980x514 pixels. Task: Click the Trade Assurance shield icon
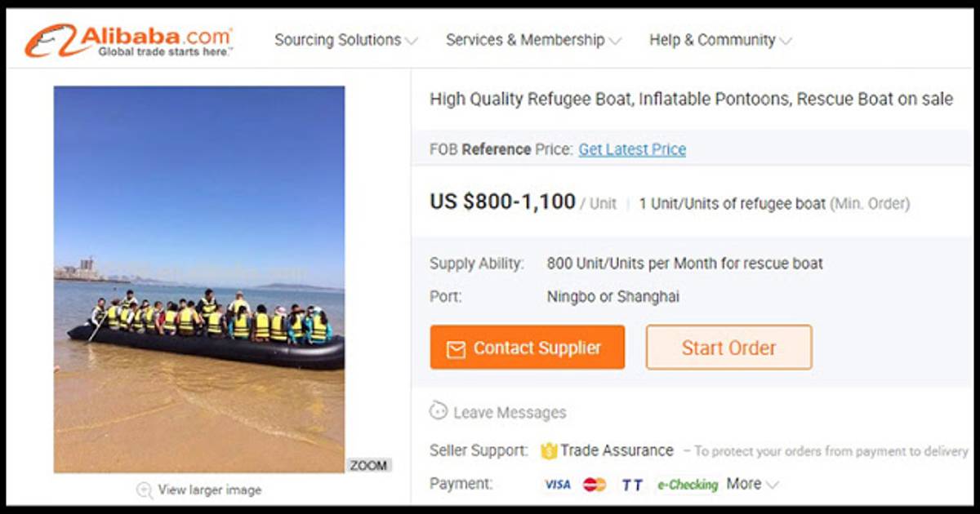[x=548, y=450]
